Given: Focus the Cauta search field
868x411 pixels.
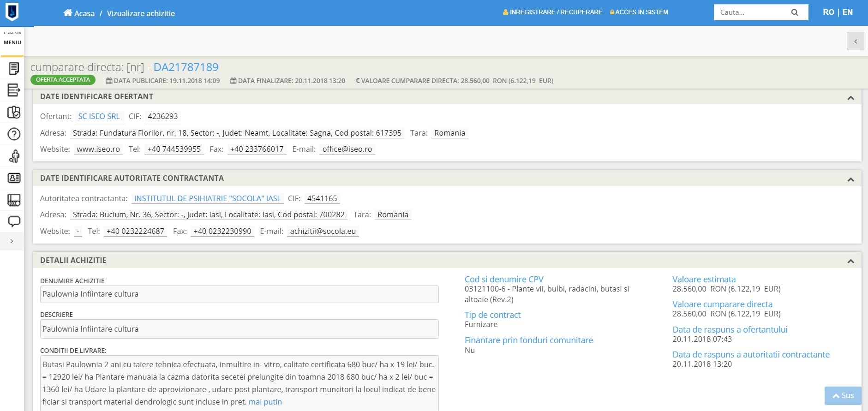Looking at the screenshot, I should 752,12.
